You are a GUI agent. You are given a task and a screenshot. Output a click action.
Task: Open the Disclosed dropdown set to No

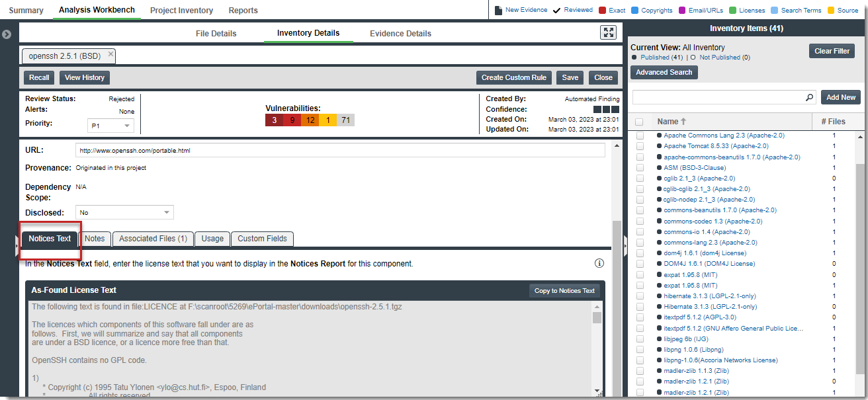[x=124, y=212]
